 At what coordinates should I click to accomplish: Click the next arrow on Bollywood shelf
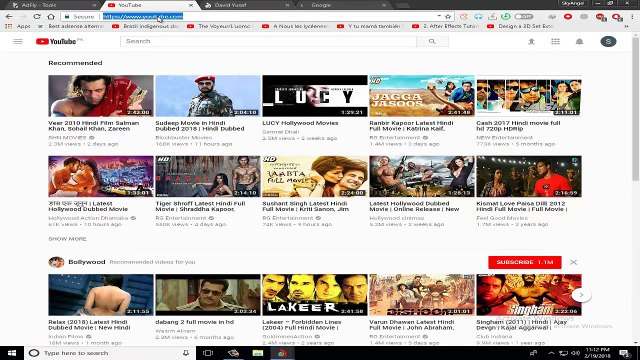(x=581, y=295)
